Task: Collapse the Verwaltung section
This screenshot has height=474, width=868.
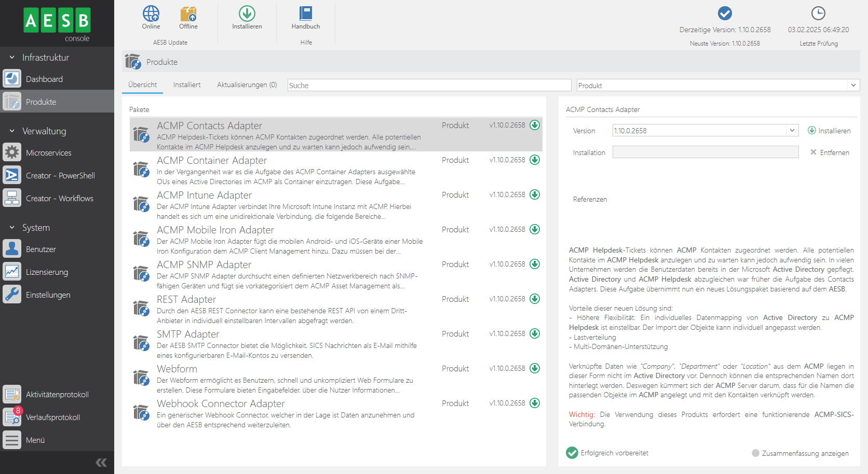Action: pyautogui.click(x=12, y=131)
